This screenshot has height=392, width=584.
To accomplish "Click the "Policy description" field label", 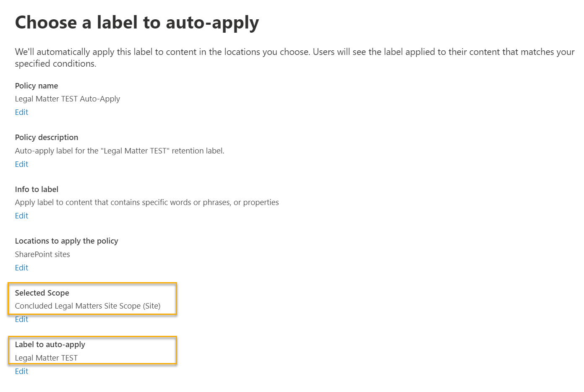I will pyautogui.click(x=47, y=138).
